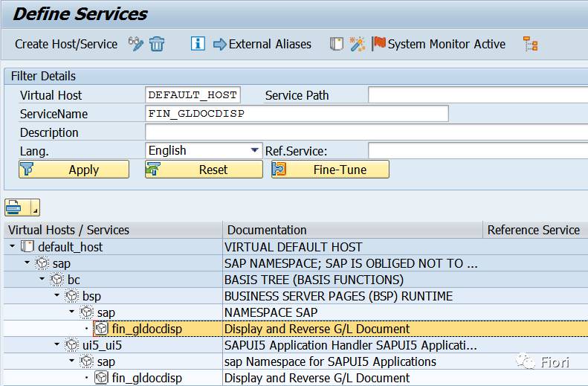Collapse the sap node under ui5_ui5
The width and height of the screenshot is (588, 386).
coord(72,361)
